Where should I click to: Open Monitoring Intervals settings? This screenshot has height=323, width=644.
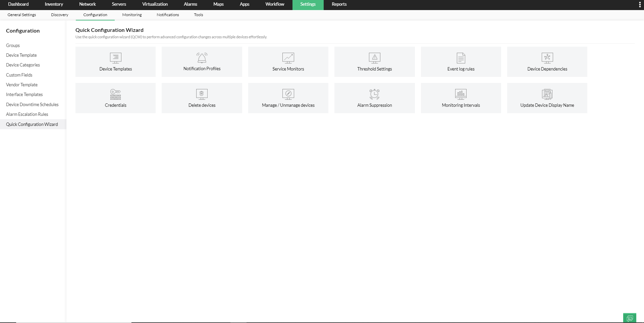tap(461, 98)
